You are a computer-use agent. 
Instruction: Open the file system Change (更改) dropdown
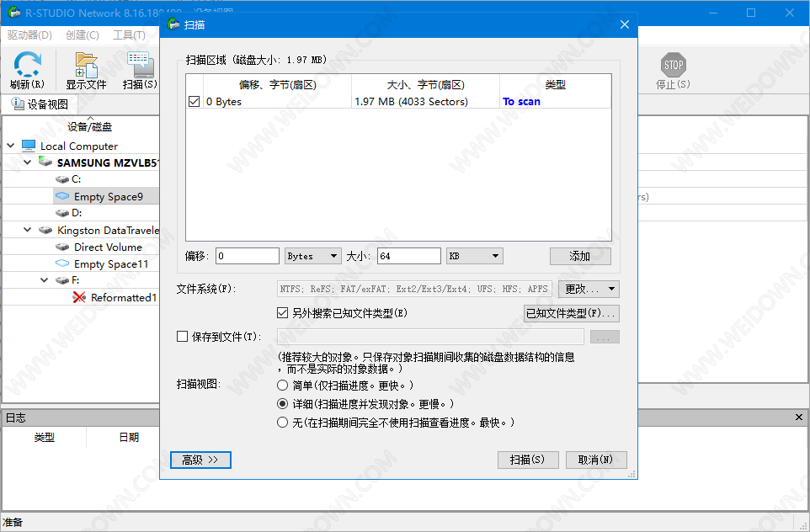tap(589, 289)
